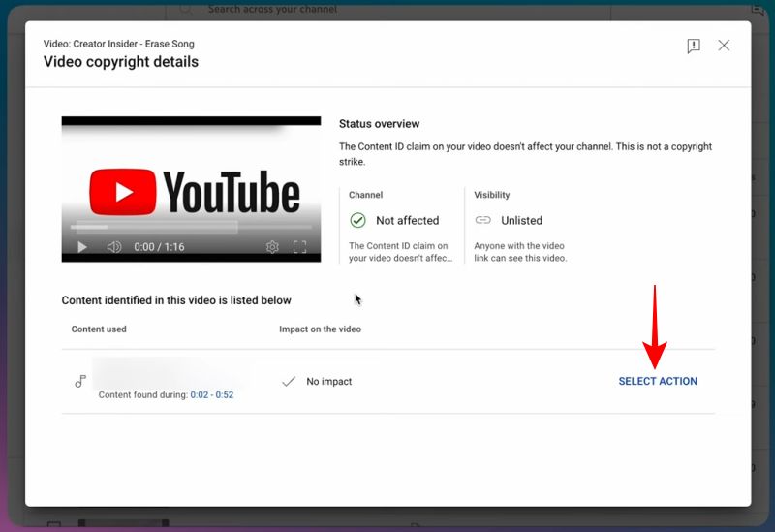
Task: Click the send feedback icon
Action: click(694, 47)
